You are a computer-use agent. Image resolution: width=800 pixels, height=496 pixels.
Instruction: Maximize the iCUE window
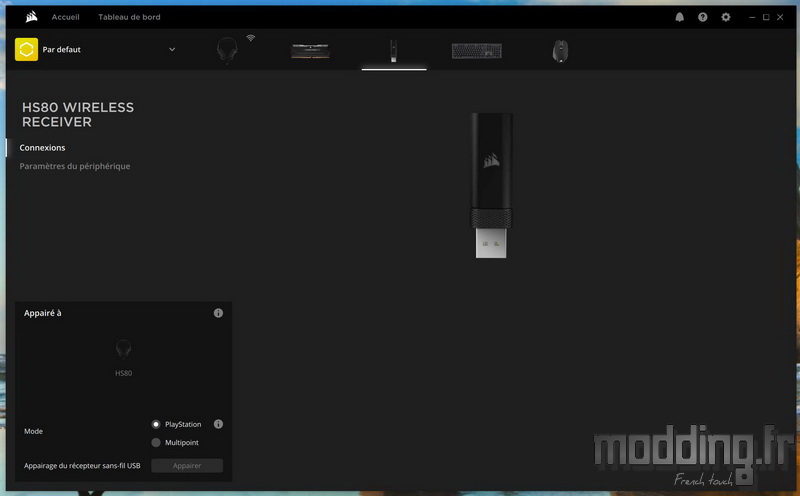pos(766,17)
